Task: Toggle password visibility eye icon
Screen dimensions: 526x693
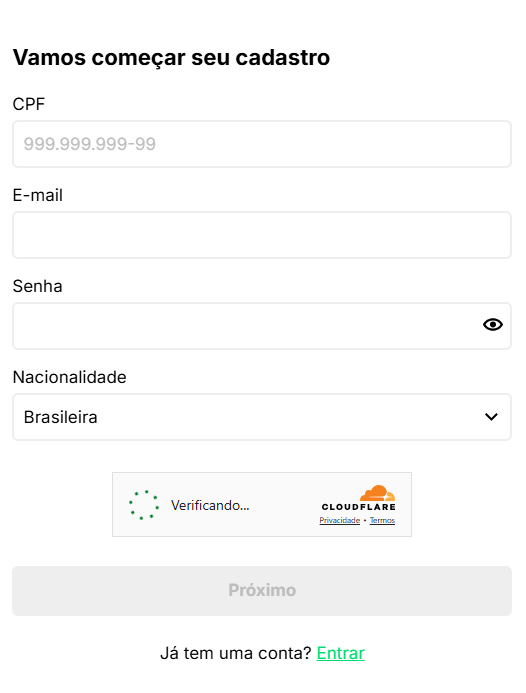Action: click(x=492, y=325)
